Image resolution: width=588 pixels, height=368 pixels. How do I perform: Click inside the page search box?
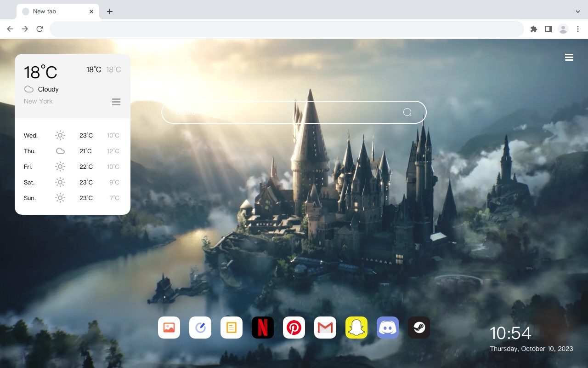point(294,112)
